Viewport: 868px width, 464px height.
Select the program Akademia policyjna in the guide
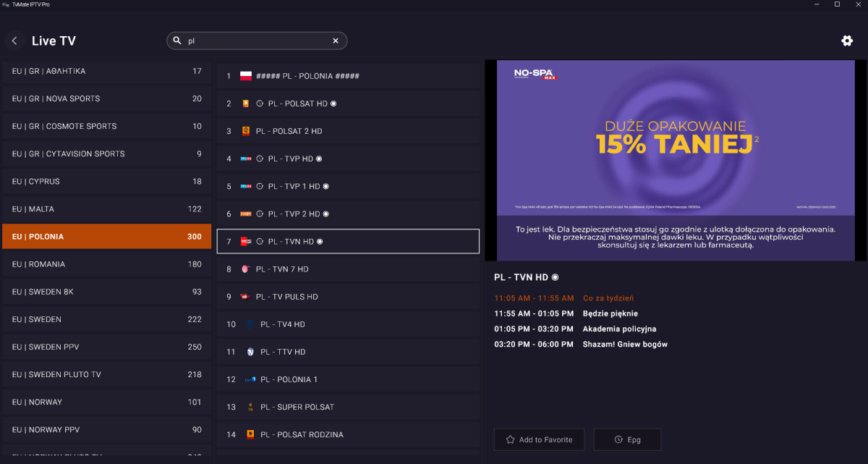(619, 329)
